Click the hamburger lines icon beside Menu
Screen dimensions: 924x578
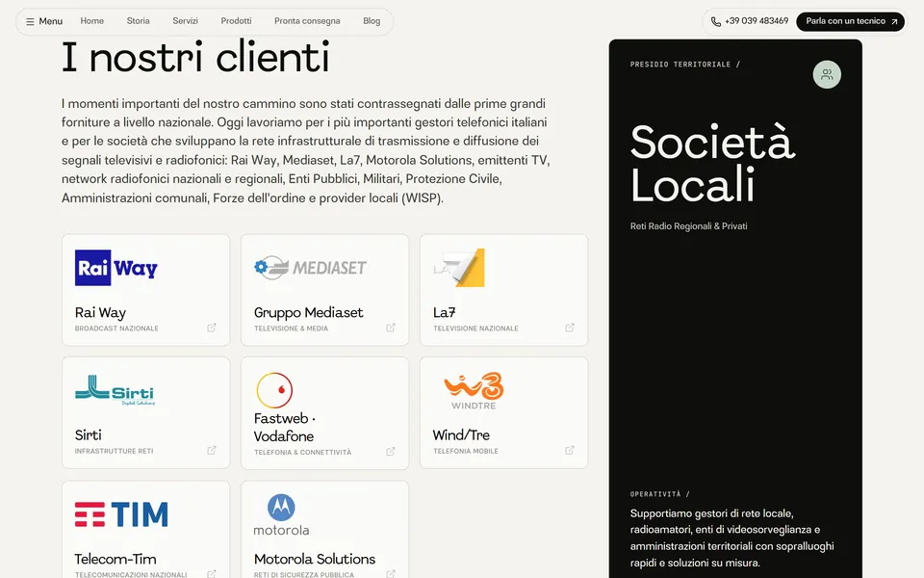pos(30,22)
